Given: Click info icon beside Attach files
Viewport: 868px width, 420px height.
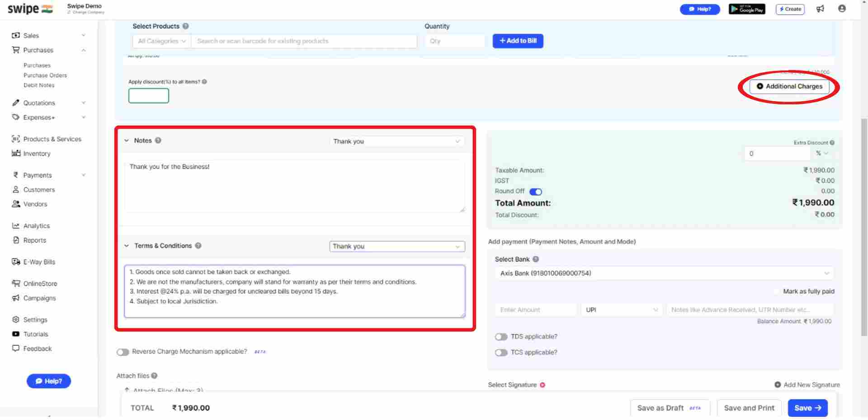Looking at the screenshot, I should tap(154, 376).
